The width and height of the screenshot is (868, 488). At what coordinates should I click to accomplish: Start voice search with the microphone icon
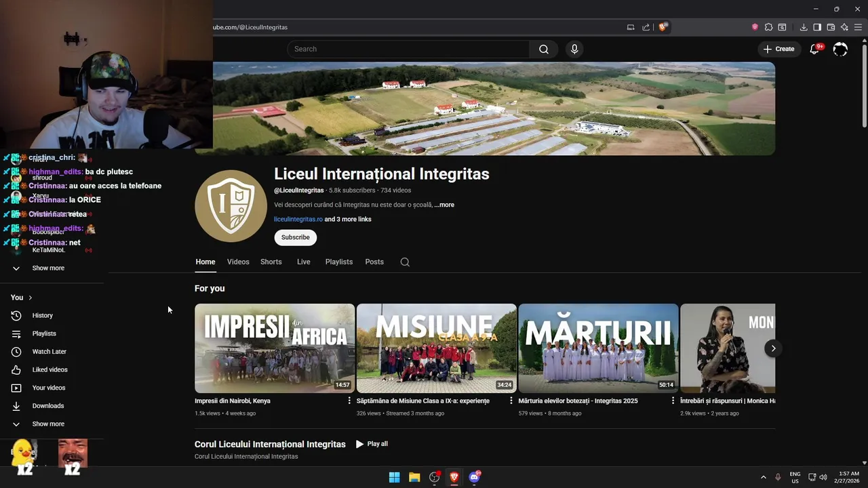(x=574, y=49)
